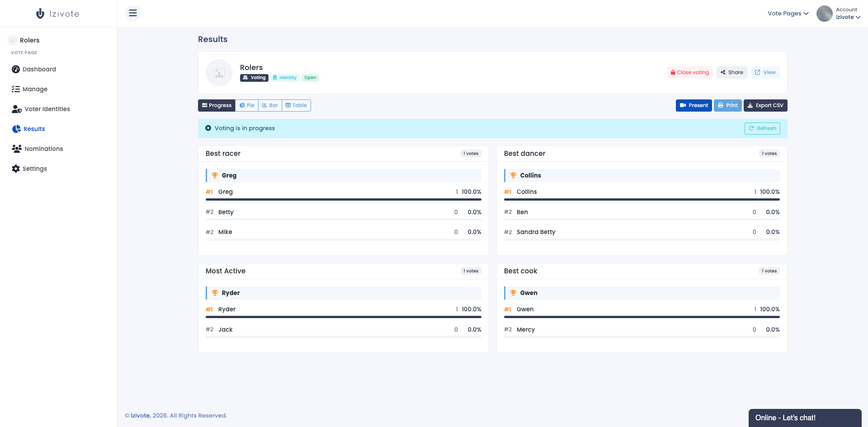This screenshot has height=427, width=868.
Task: Switch results to Pie view
Action: pos(247,105)
